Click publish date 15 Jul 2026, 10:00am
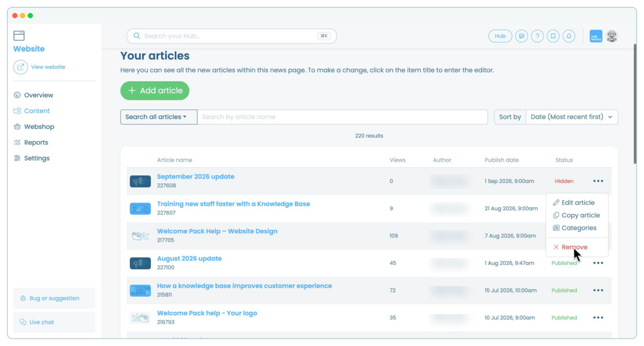Screen dimensions: 644x346 (x=511, y=290)
